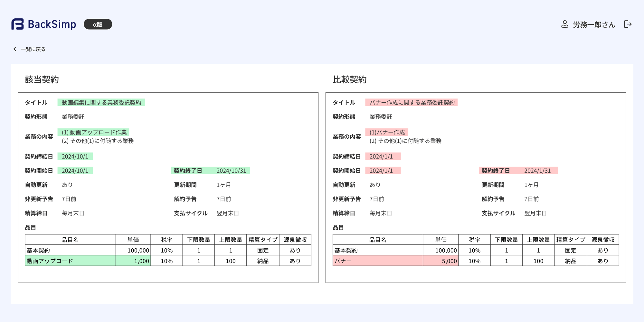Image resolution: width=644 pixels, height=322 pixels.
Task: Select the highlighted title バナー作成に関する業務委託契約
Action: click(412, 102)
